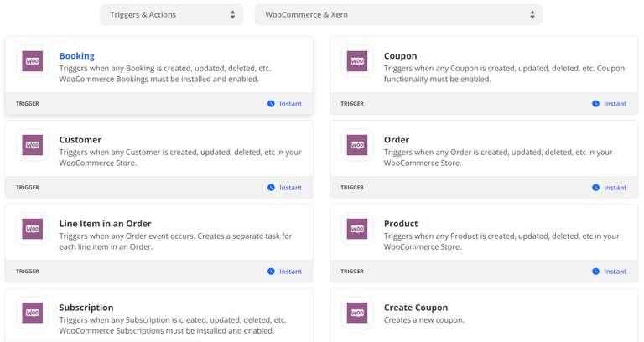This screenshot has width=644, height=342.
Task: Click the clock icon in Customer footer
Action: click(271, 187)
